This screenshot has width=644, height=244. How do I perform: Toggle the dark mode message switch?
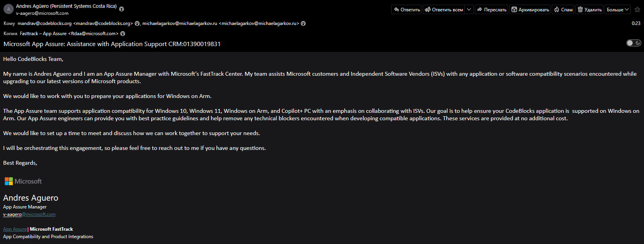[633, 43]
